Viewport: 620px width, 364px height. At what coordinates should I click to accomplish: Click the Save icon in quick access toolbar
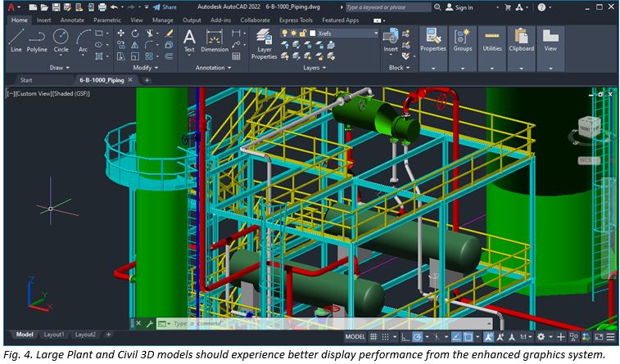click(x=56, y=7)
